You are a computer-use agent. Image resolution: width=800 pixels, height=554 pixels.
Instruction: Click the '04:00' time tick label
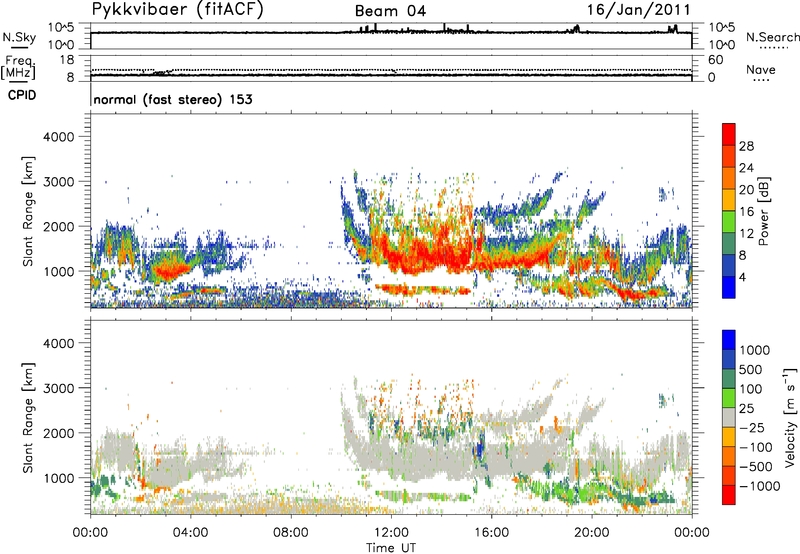[190, 533]
